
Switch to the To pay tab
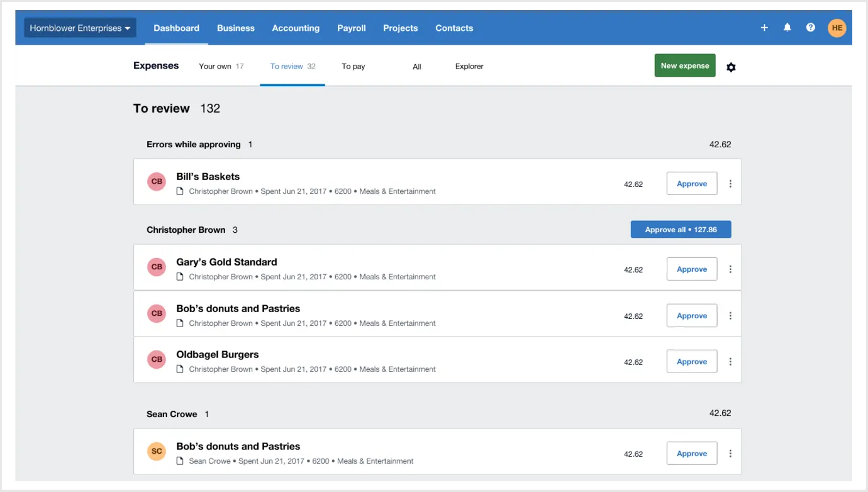pos(353,66)
